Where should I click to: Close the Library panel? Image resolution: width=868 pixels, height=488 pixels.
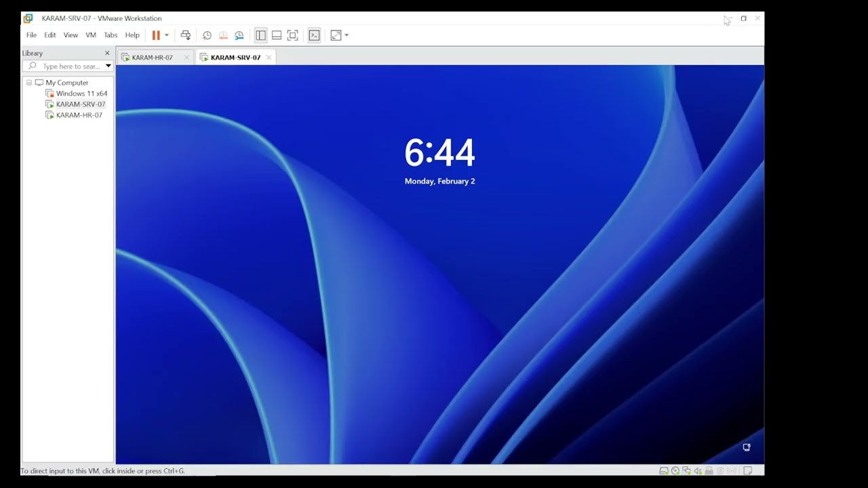(107, 53)
